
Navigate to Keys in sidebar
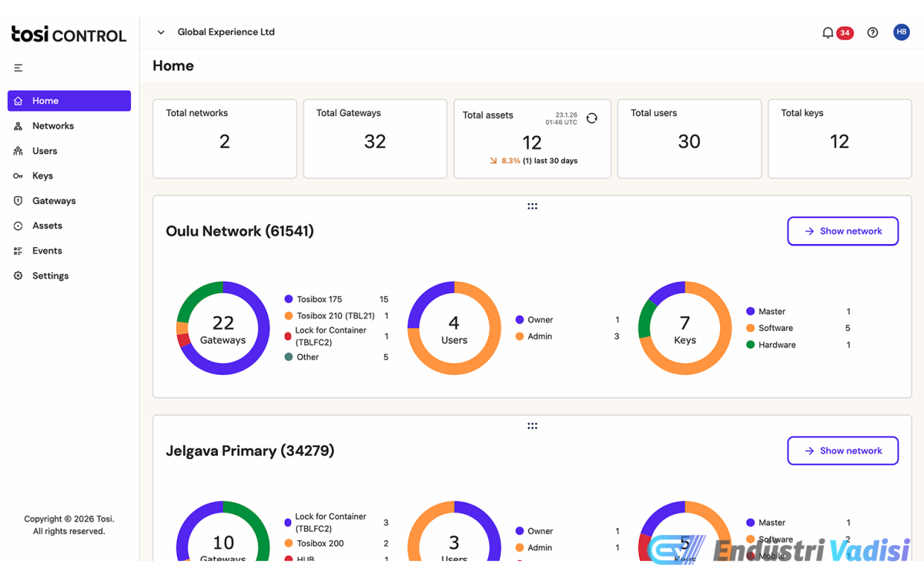click(x=42, y=176)
